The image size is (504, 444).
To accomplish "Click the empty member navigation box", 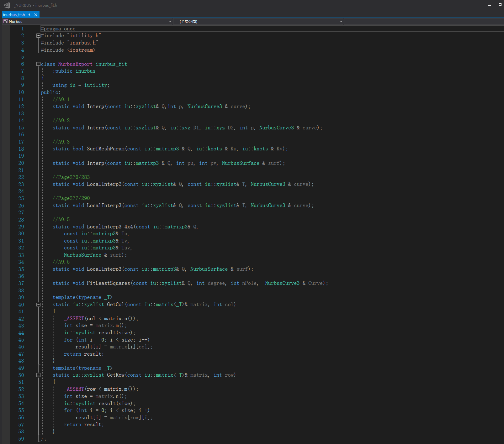I will pos(424,22).
